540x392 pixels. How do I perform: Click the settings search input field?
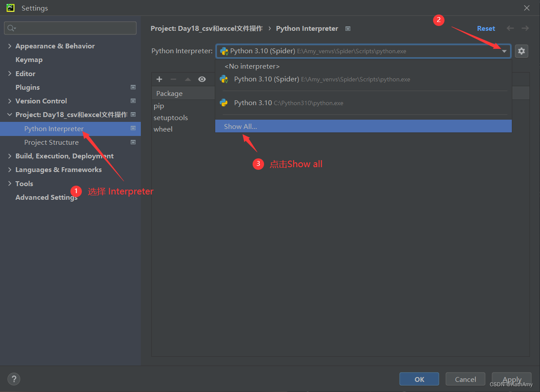click(70, 28)
